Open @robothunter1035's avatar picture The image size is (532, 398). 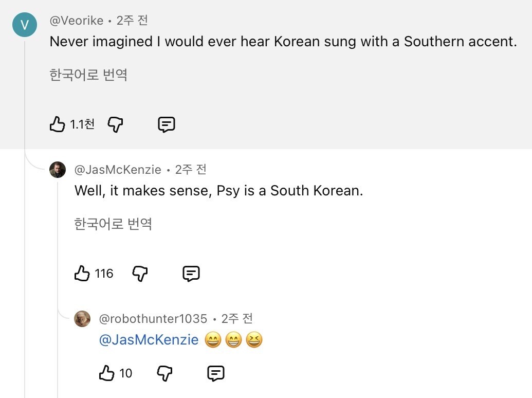pyautogui.click(x=82, y=319)
